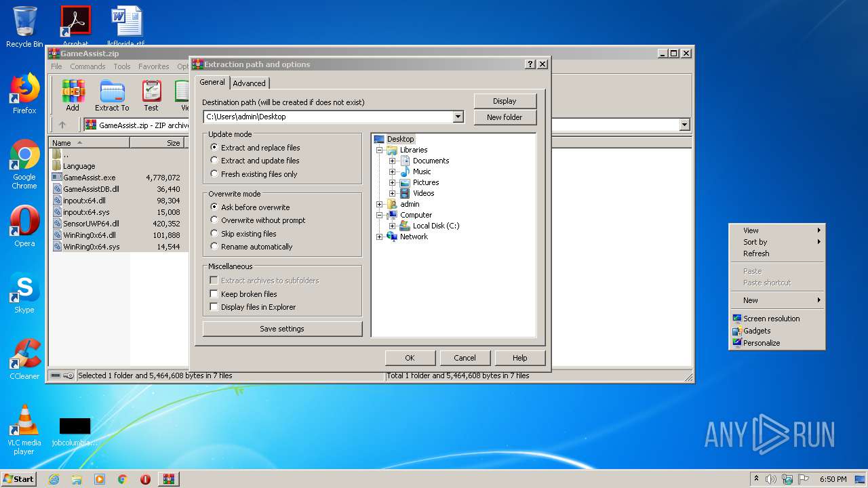
Task: Open the New submenu in context menu
Action: click(x=777, y=300)
